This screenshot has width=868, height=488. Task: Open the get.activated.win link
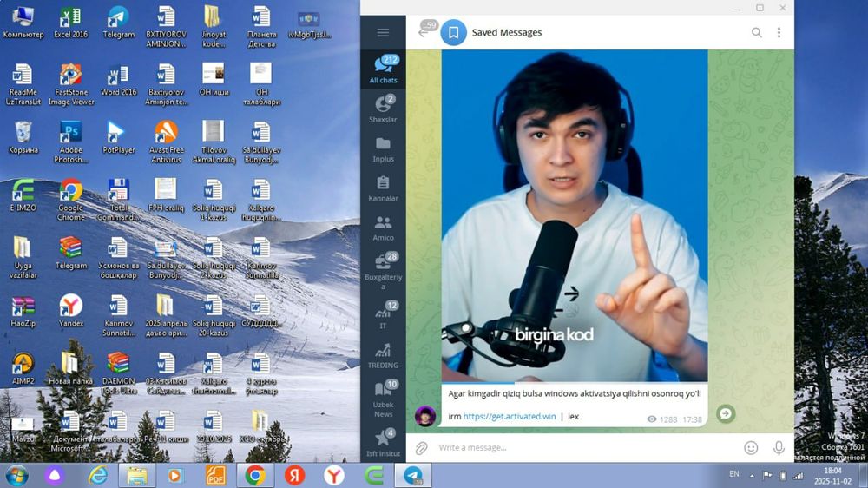pos(510,417)
